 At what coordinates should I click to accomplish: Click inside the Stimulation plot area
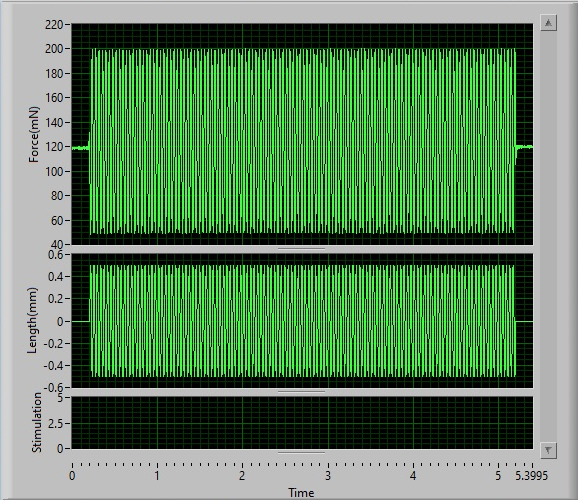302,423
